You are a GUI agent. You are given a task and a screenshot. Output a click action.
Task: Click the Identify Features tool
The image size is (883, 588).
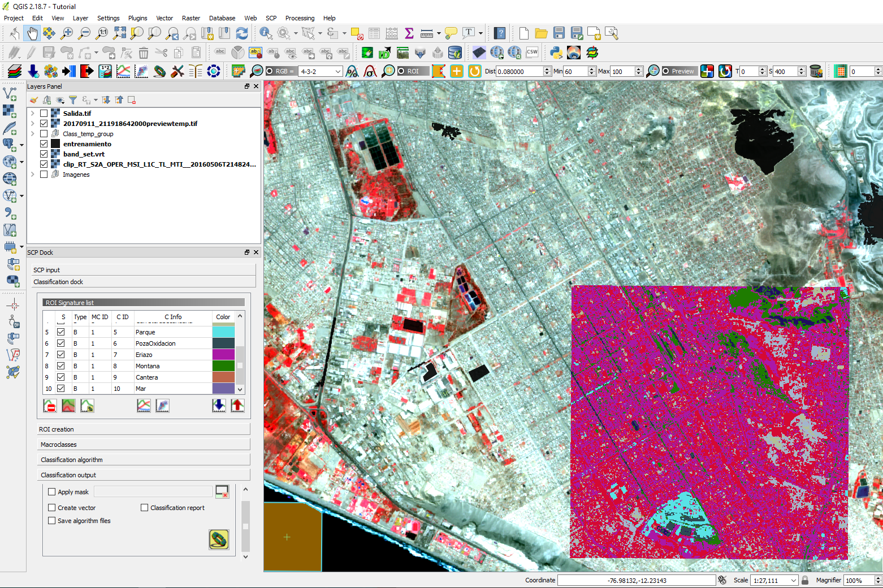265,33
